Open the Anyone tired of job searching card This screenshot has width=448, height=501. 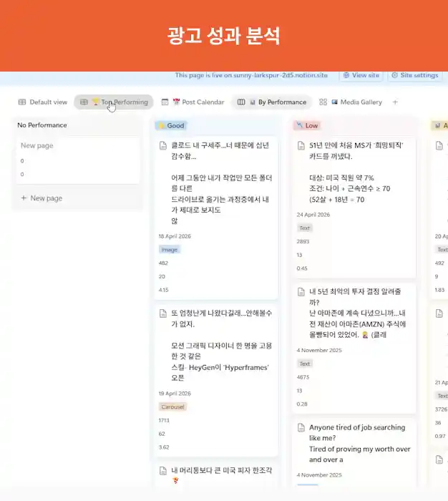click(354, 453)
